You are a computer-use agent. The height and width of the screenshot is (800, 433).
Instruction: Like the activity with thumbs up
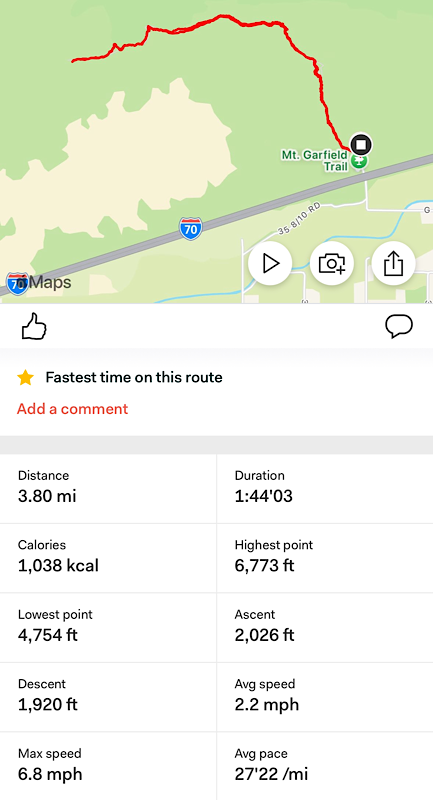point(34,326)
